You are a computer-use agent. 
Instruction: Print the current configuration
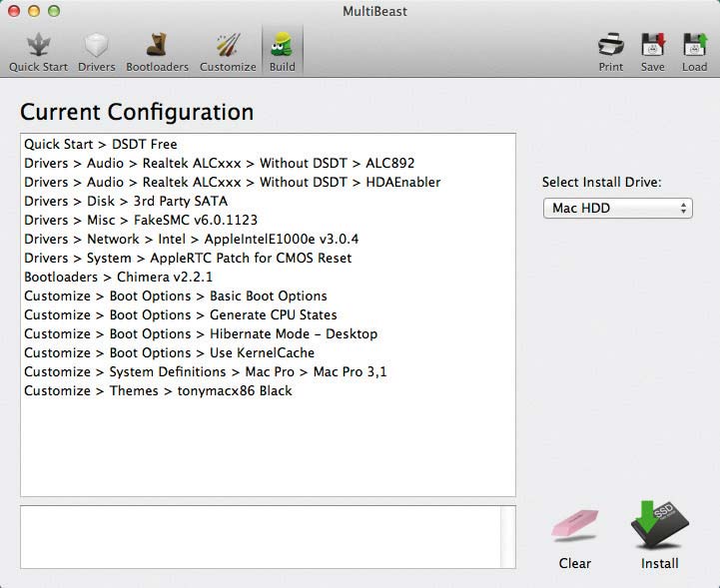[x=611, y=51]
